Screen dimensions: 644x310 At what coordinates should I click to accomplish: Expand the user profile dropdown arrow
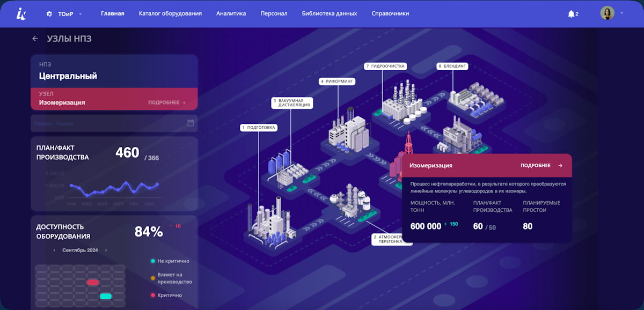click(621, 13)
